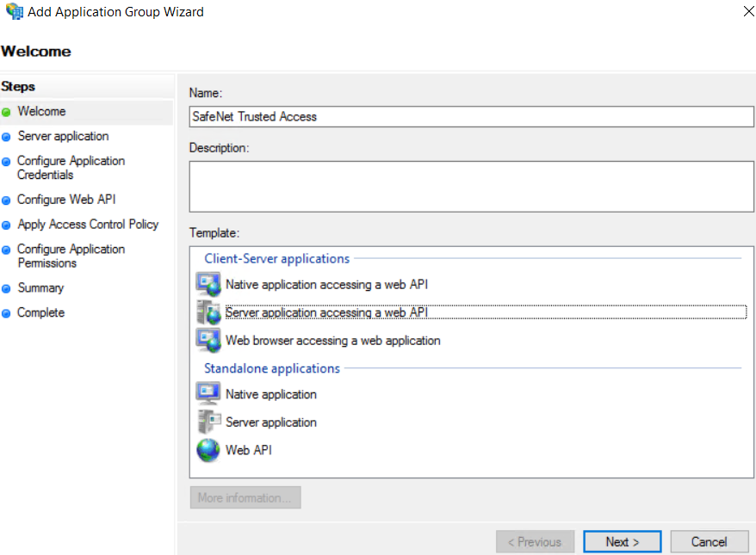756x555 pixels.
Task: Go to the Server application step
Action: [x=63, y=136]
